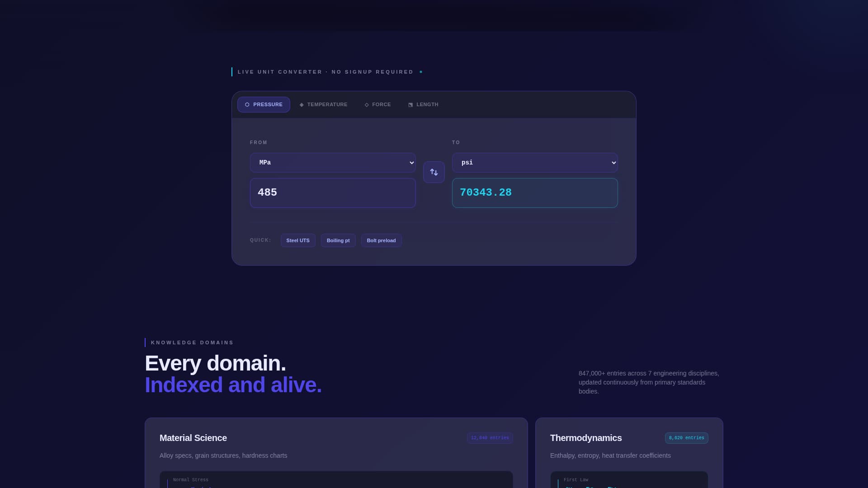The width and height of the screenshot is (868, 488).
Task: Apply the Bolt preload quick preset
Action: click(381, 240)
